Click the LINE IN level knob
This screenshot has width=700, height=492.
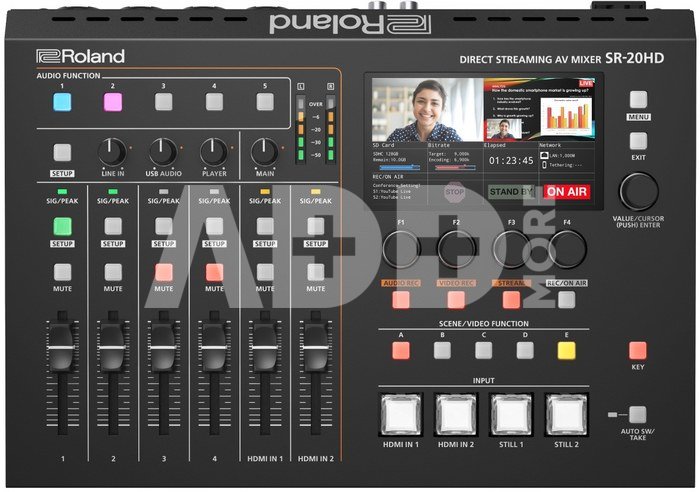tap(112, 152)
